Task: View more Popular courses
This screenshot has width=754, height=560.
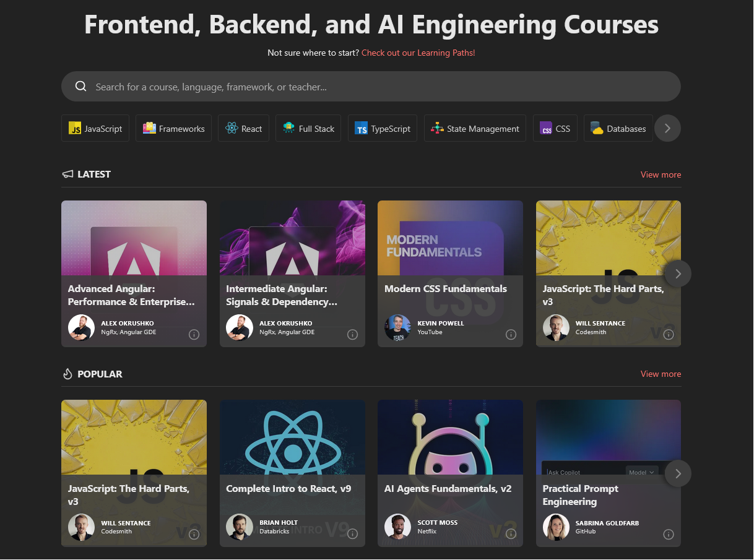Action: (x=661, y=374)
